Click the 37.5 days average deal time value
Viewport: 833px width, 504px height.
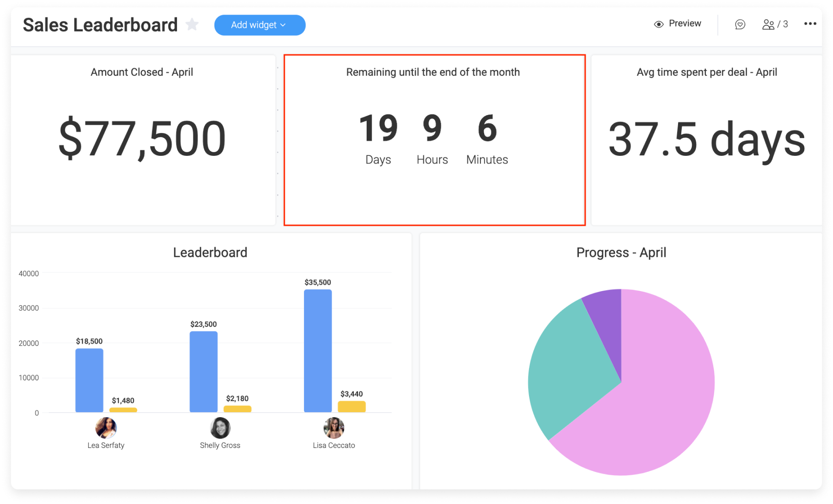pyautogui.click(x=707, y=139)
